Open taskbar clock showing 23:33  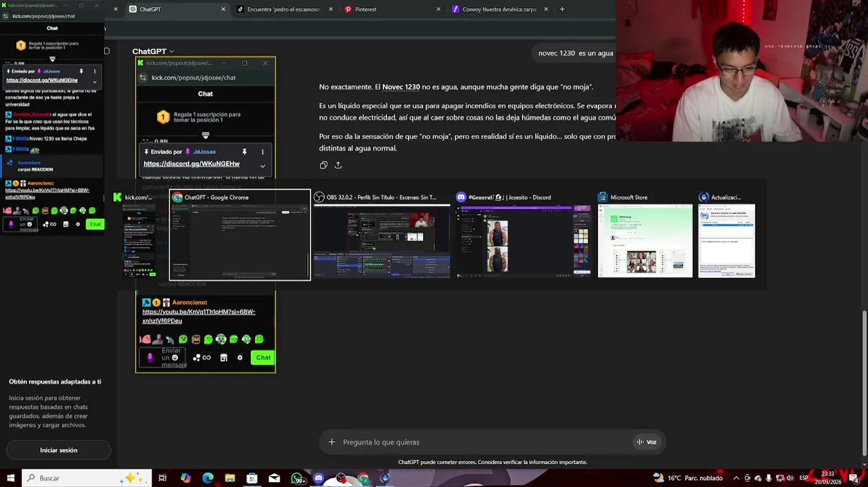(827, 478)
